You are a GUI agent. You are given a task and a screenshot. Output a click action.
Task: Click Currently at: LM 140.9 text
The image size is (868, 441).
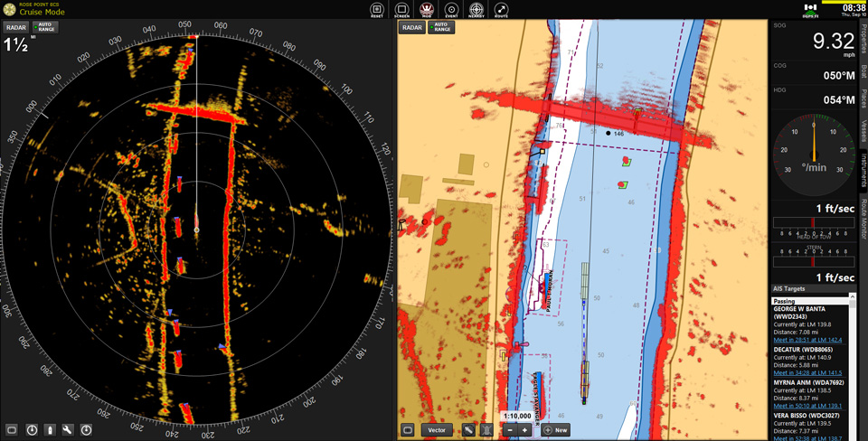tap(802, 358)
